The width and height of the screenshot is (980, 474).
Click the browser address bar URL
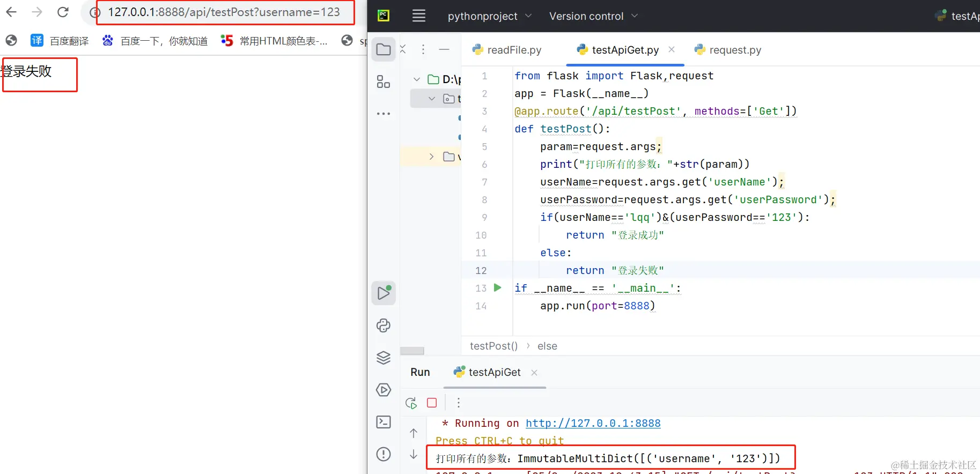(x=224, y=12)
